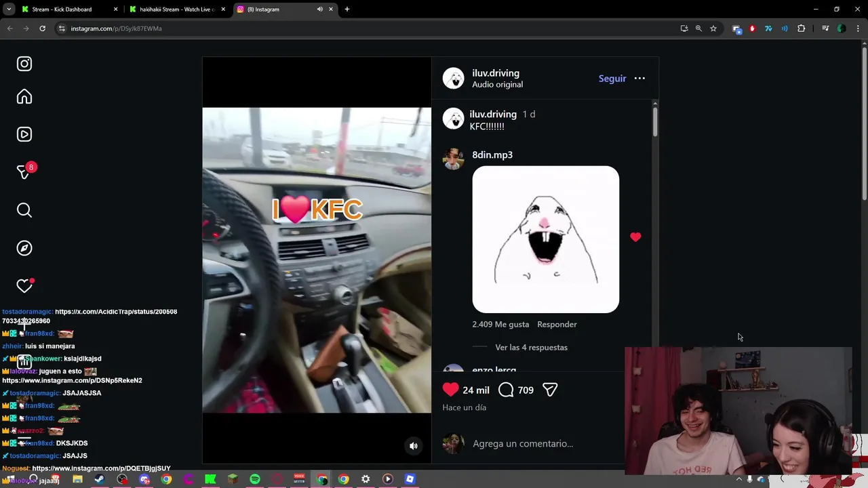Viewport: 868px width, 488px height.
Task: Open the Explore compass icon
Action: pos(24,248)
